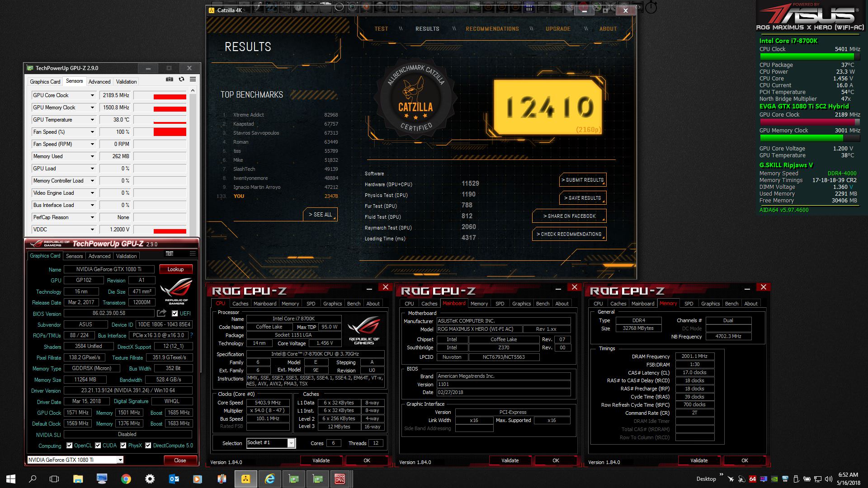Expand GPU Temperature sensor dropdown
The width and height of the screenshot is (868, 488).
pyautogui.click(x=92, y=120)
